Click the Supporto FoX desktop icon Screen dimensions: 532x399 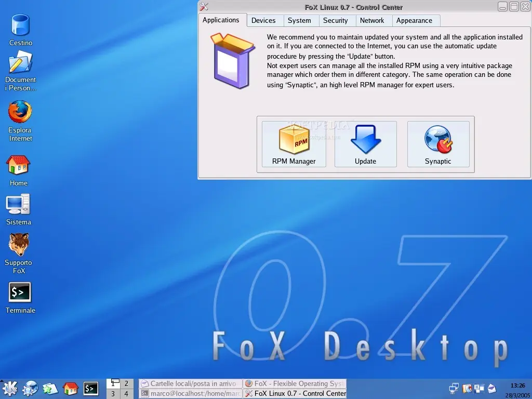click(18, 254)
